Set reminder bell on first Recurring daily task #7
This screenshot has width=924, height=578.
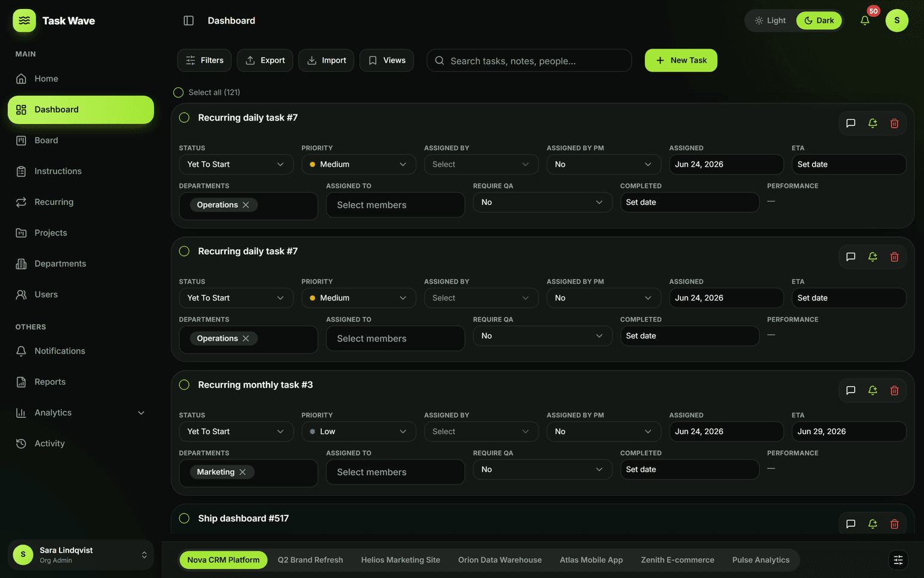coord(873,123)
